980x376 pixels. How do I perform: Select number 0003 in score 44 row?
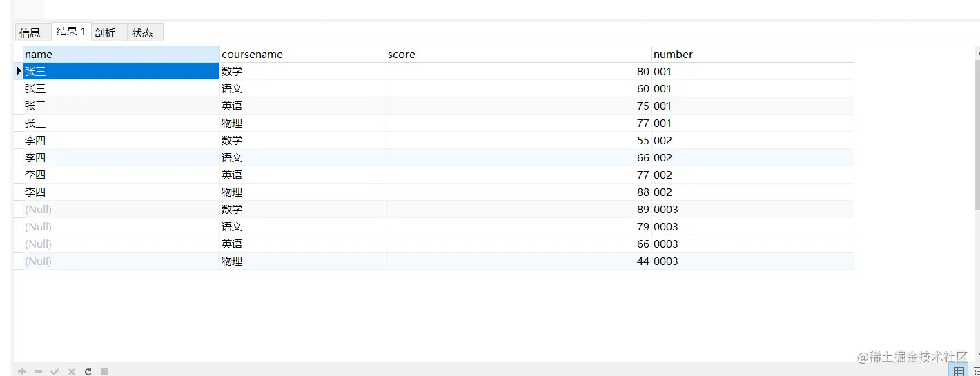pyautogui.click(x=753, y=261)
